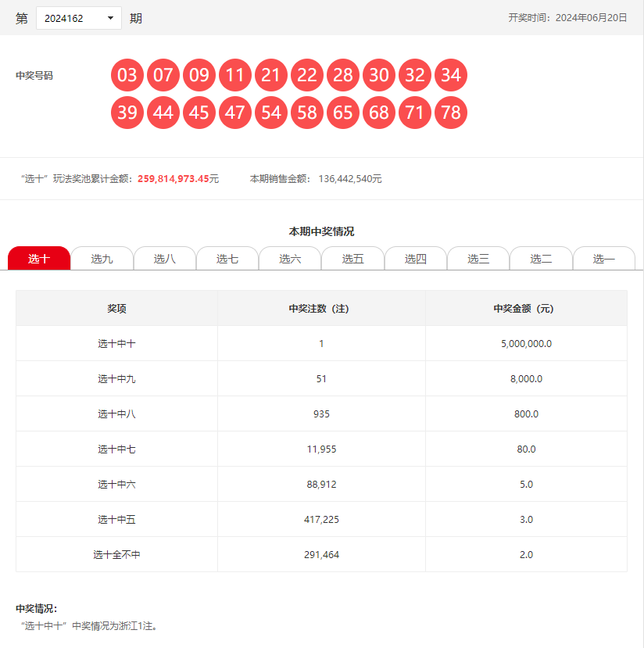Click the 中奖注数 column header

pos(321,309)
